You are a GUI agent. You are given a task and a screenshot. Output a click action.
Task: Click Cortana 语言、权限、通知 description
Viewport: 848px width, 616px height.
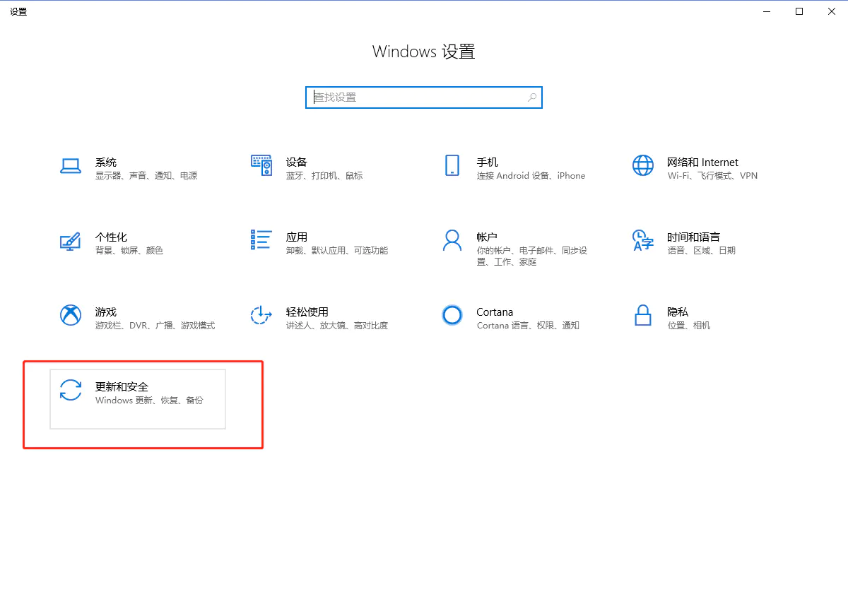point(529,326)
